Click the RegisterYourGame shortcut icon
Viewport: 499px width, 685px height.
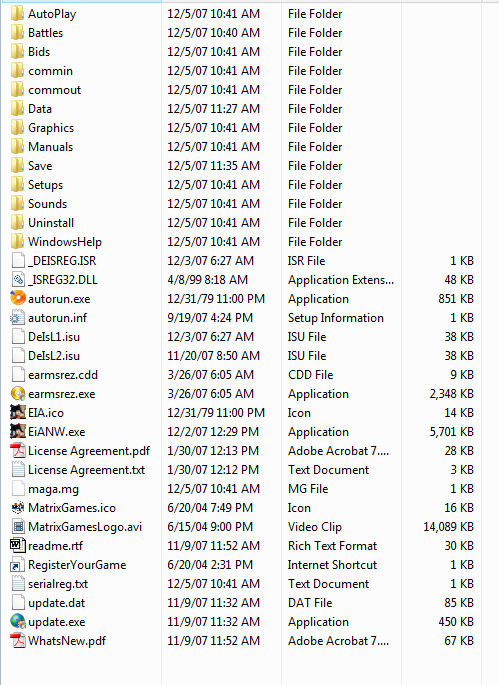coord(18,564)
